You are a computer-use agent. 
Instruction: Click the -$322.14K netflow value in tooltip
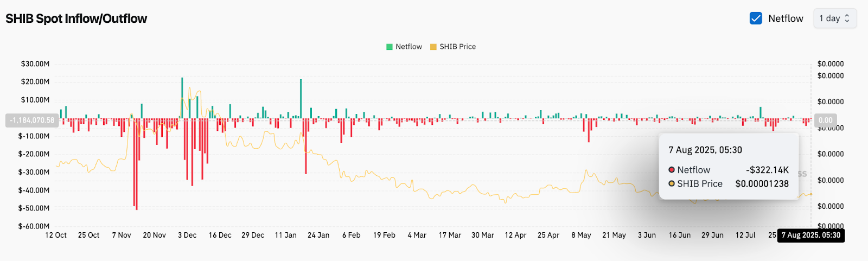click(767, 170)
